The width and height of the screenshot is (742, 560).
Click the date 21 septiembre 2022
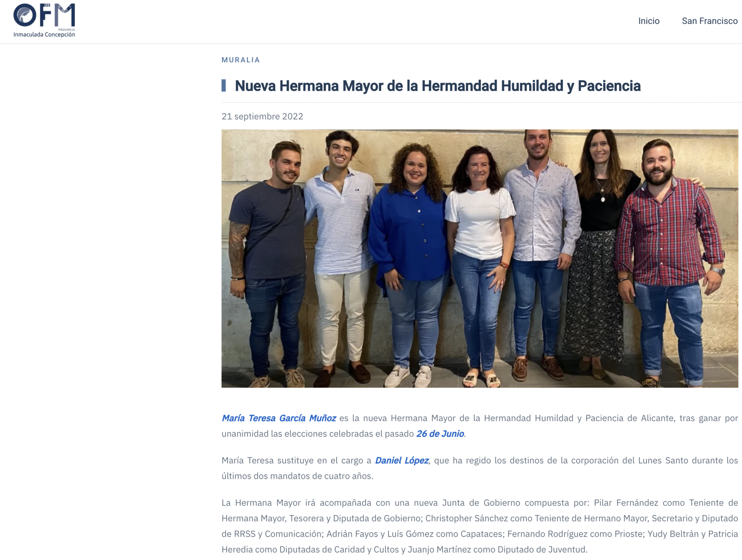(x=262, y=116)
